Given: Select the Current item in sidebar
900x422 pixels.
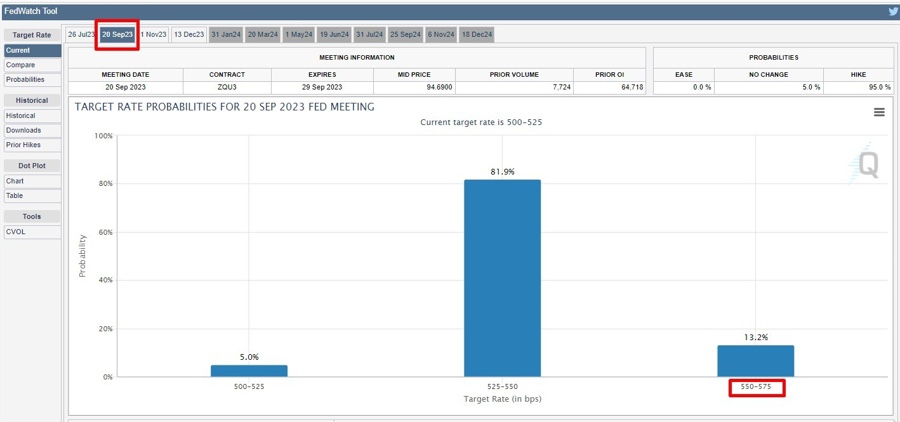Looking at the screenshot, I should click(x=19, y=50).
